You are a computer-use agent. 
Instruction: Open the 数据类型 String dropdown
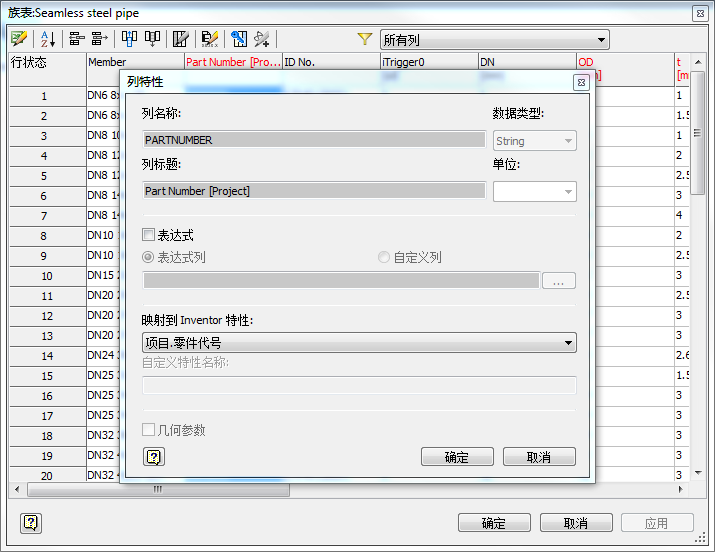(534, 141)
